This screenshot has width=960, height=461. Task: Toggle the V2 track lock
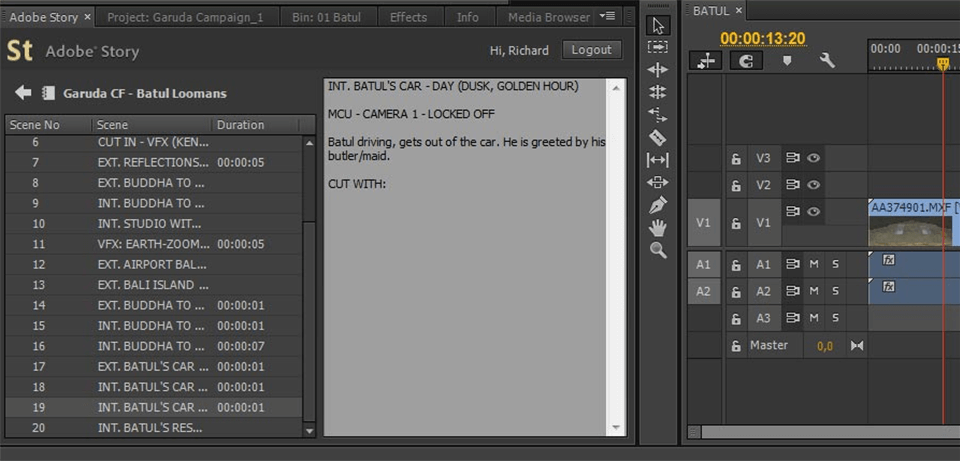[x=736, y=185]
